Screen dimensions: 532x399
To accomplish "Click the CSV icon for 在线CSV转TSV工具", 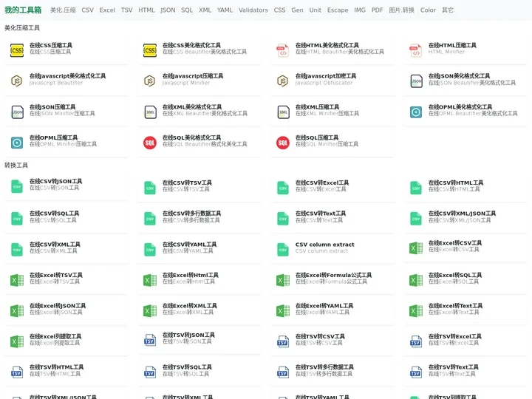I will coord(149,188).
